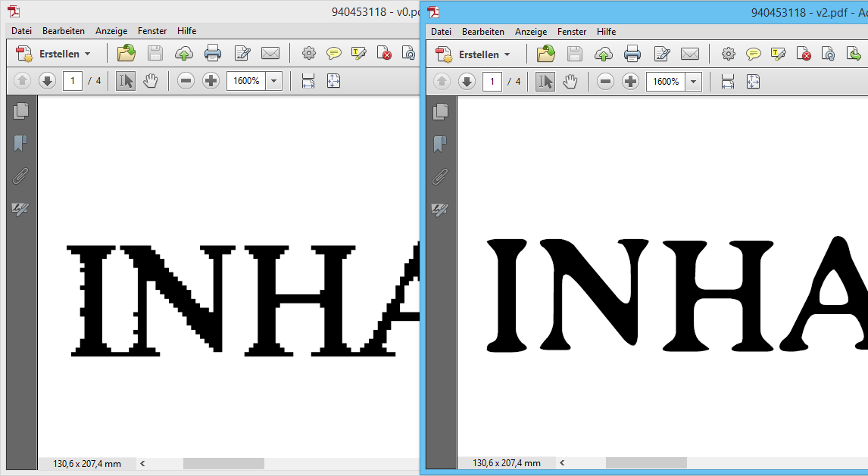The image size is (868, 476).
Task: Click the page number field in the left window
Action: (x=73, y=81)
